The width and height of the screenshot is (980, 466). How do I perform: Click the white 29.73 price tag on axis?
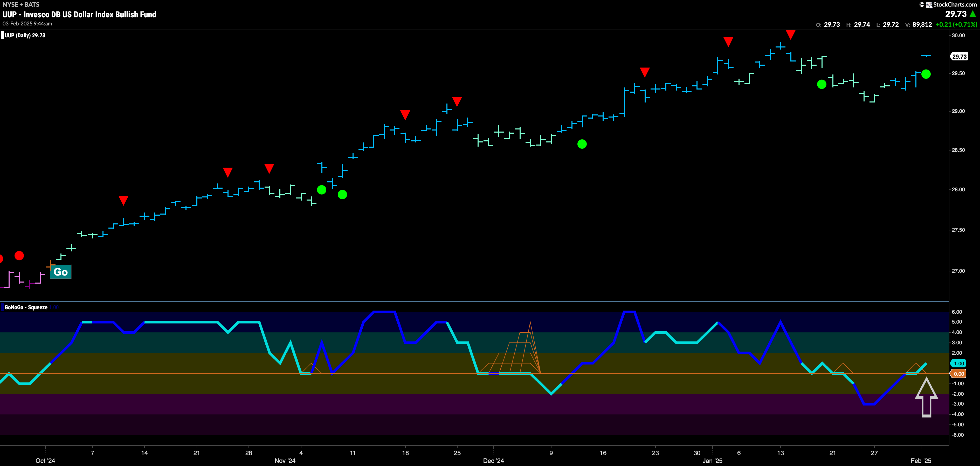pyautogui.click(x=959, y=56)
